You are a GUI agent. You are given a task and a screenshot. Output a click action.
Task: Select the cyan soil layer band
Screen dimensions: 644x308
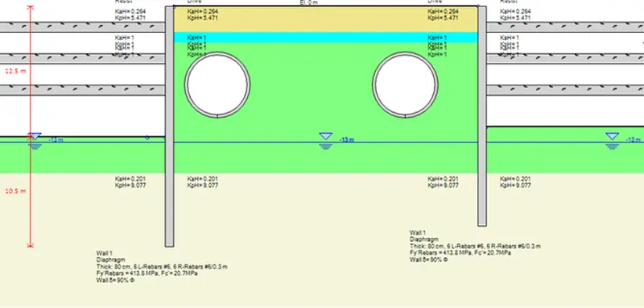tap(326, 37)
